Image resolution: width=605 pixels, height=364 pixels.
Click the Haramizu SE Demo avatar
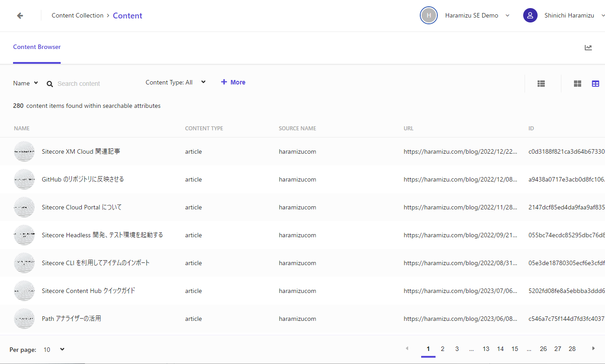pyautogui.click(x=429, y=15)
